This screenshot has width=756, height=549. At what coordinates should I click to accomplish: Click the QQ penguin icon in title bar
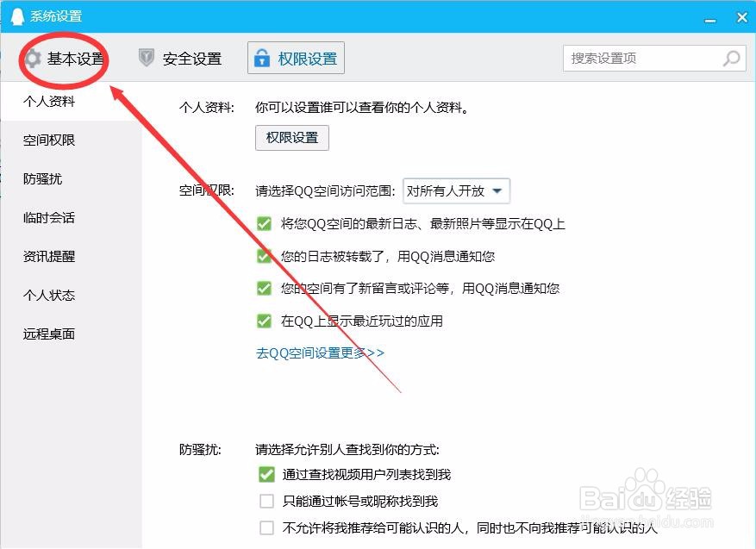coord(17,16)
